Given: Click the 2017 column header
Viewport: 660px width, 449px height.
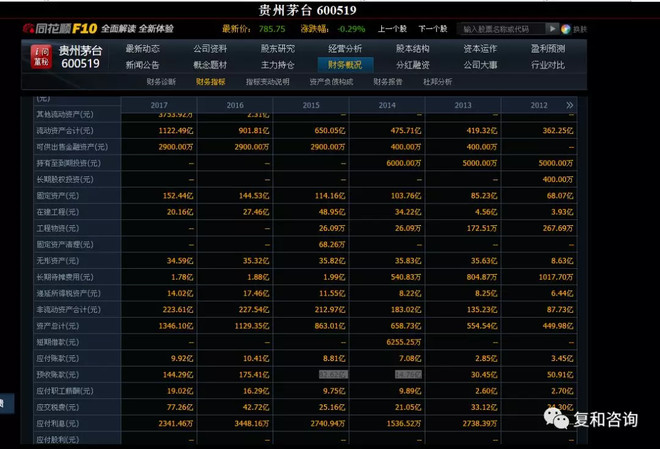Looking at the screenshot, I should tap(159, 105).
